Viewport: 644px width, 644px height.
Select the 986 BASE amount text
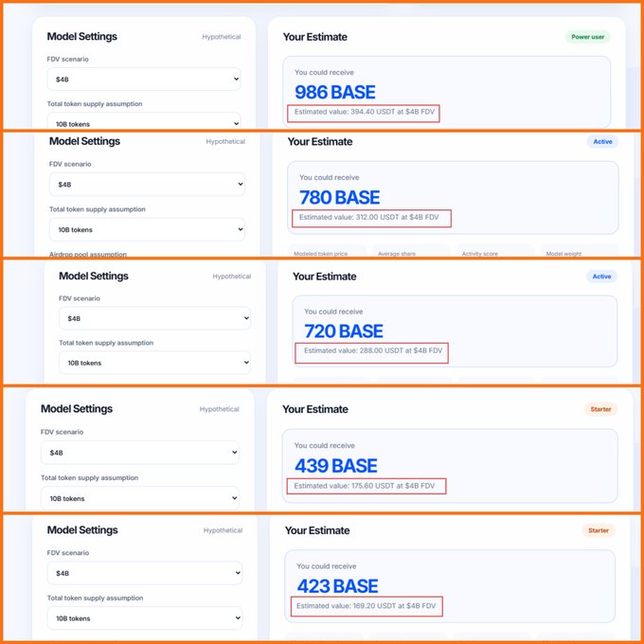(334, 92)
